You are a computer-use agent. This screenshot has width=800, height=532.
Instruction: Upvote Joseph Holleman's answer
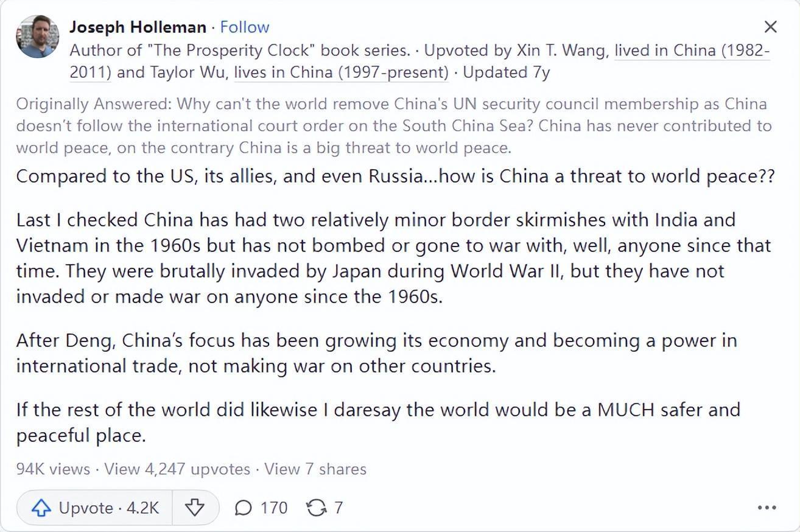point(95,508)
